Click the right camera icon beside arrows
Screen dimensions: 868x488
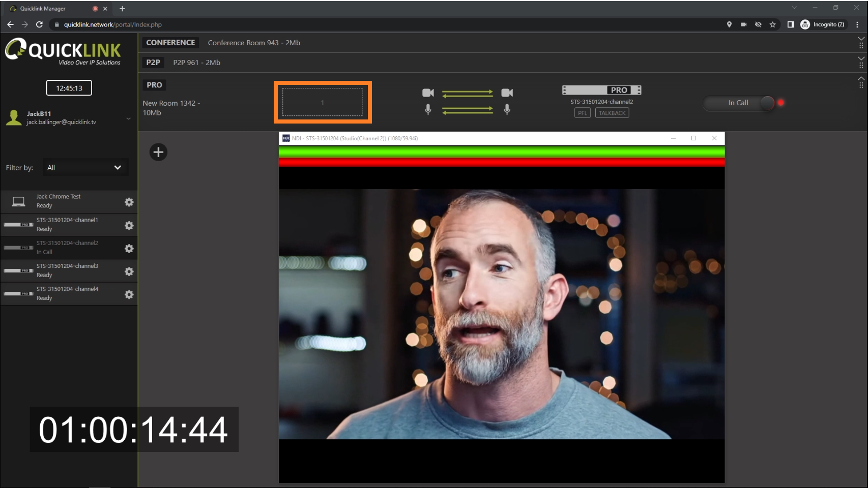(x=507, y=93)
